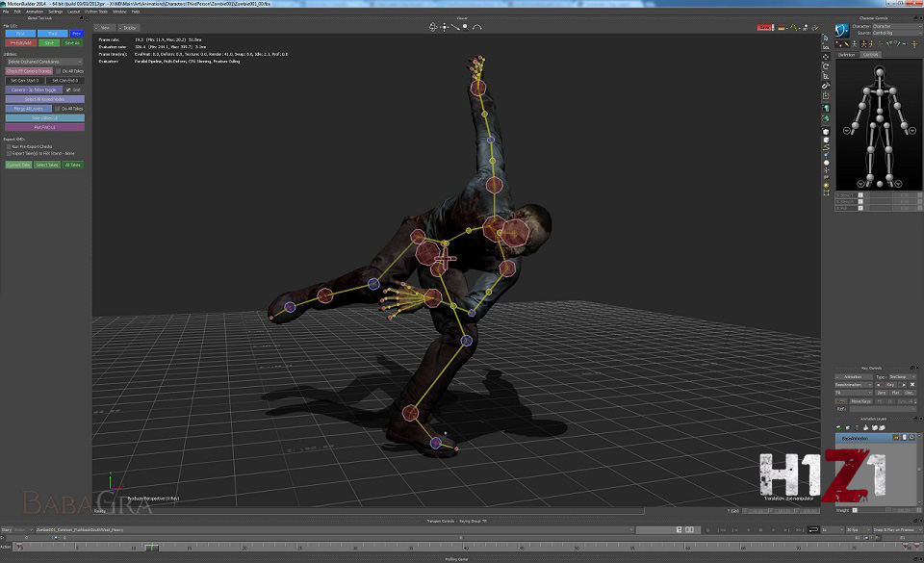Open the File menu
This screenshot has height=563, width=924.
[x=6, y=12]
